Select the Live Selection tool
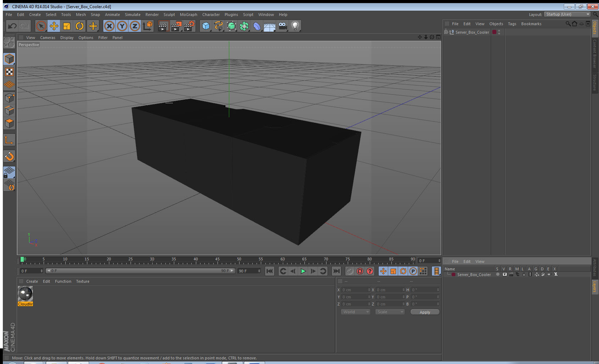599x364 pixels. pyautogui.click(x=41, y=26)
